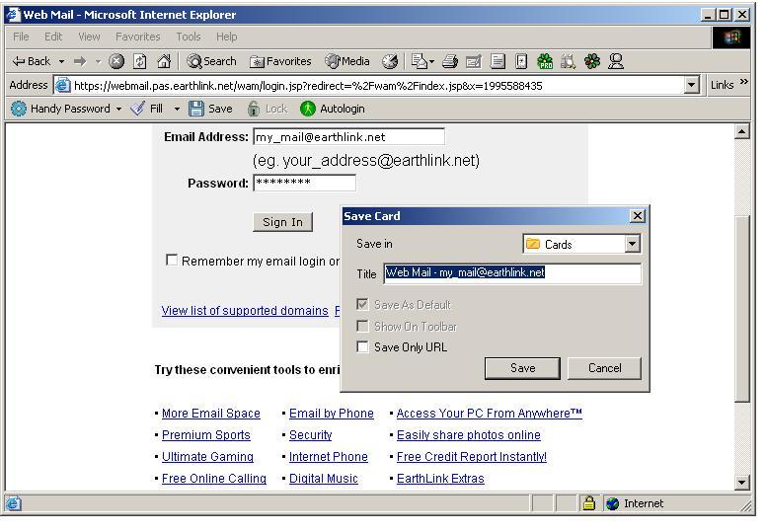
Task: Click the Sign In button
Action: click(283, 222)
